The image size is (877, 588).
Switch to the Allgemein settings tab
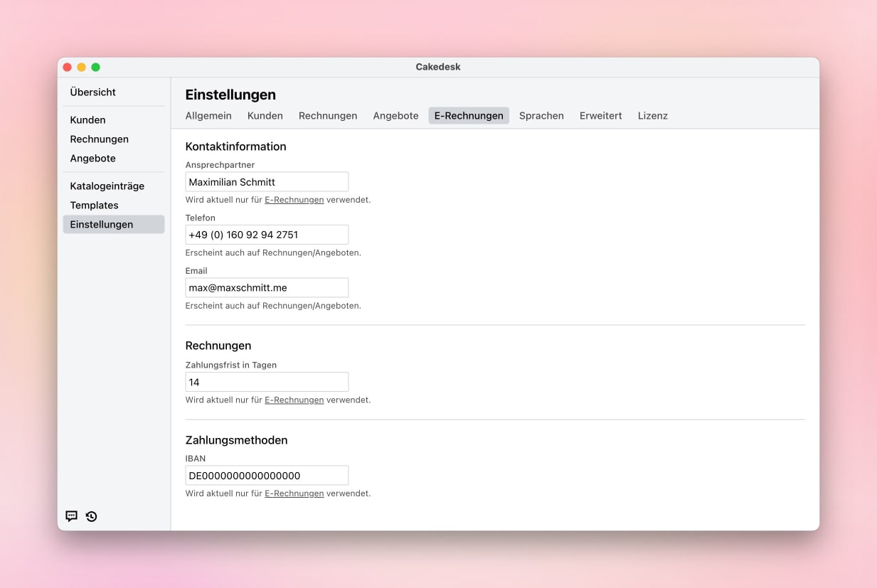click(x=208, y=116)
